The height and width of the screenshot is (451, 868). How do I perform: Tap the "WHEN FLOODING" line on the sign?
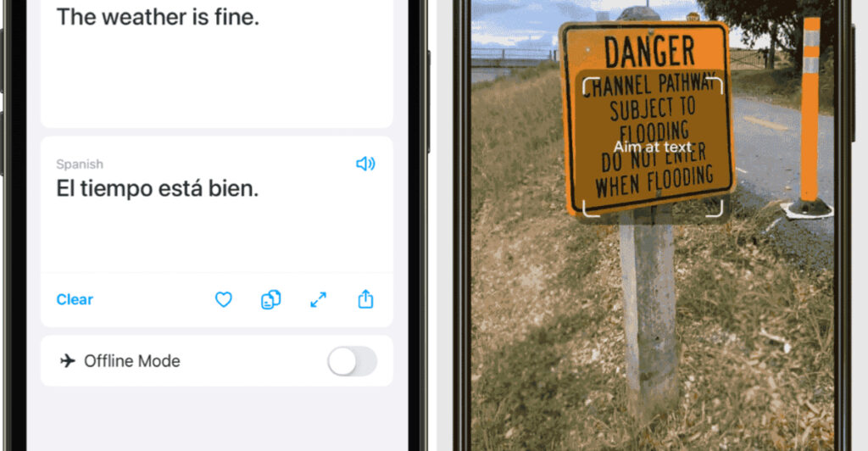coord(654,182)
